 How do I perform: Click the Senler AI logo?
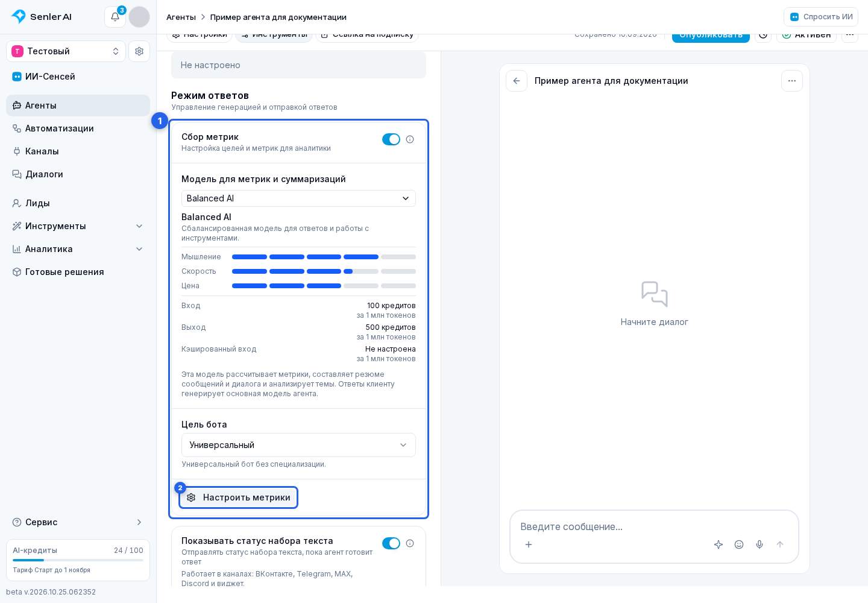coord(42,17)
